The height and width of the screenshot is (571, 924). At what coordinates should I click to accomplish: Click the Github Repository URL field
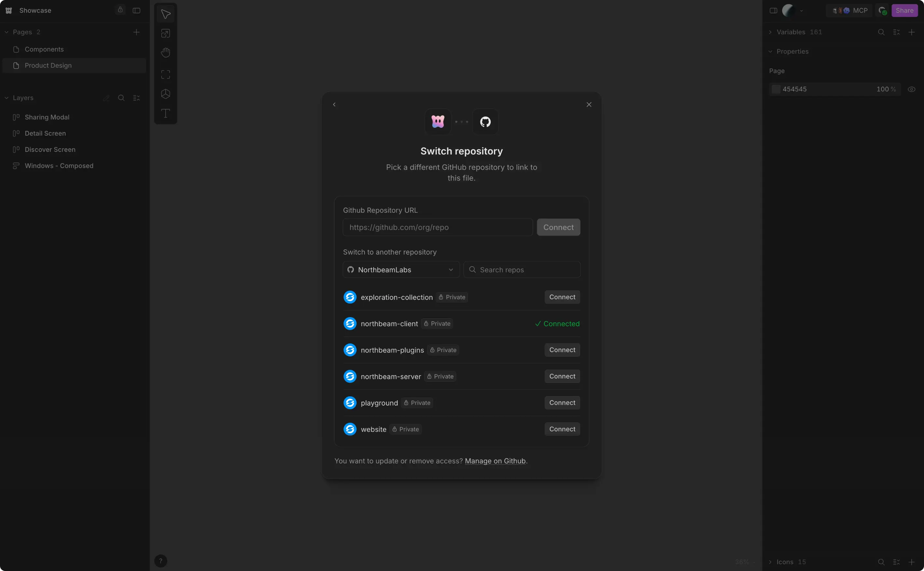tap(438, 227)
